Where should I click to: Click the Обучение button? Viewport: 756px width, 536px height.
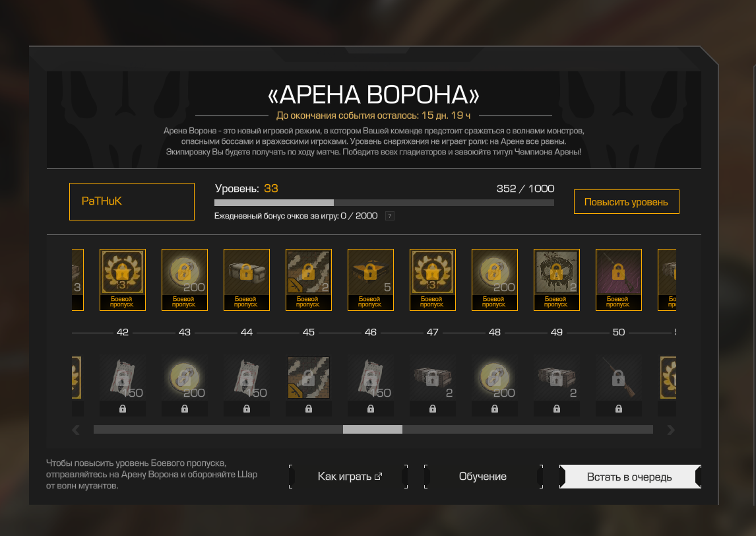483,477
